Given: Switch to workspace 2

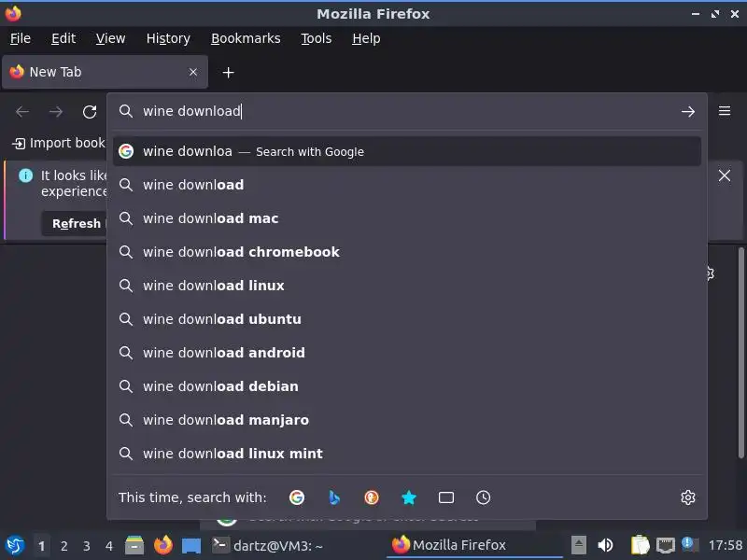Looking at the screenshot, I should pyautogui.click(x=63, y=546).
